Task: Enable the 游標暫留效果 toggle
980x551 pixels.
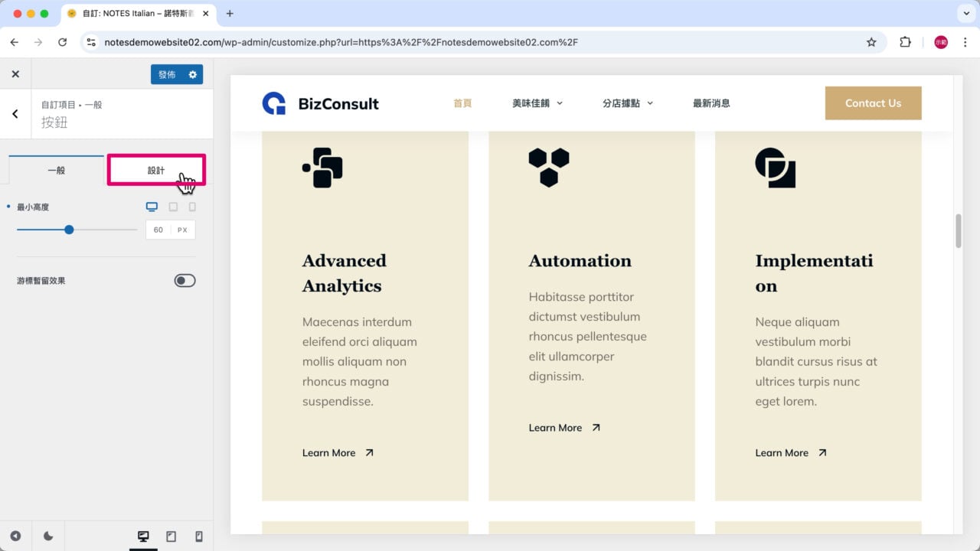Action: pyautogui.click(x=185, y=281)
